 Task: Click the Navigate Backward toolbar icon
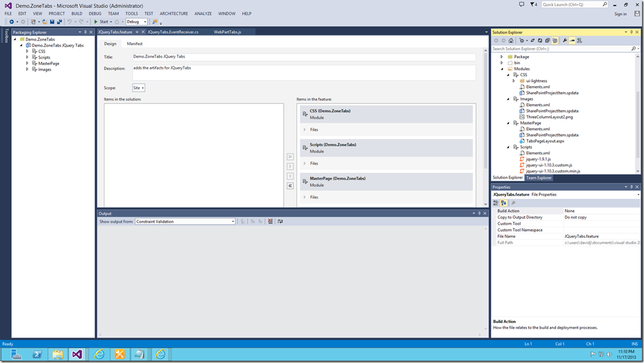12,22
